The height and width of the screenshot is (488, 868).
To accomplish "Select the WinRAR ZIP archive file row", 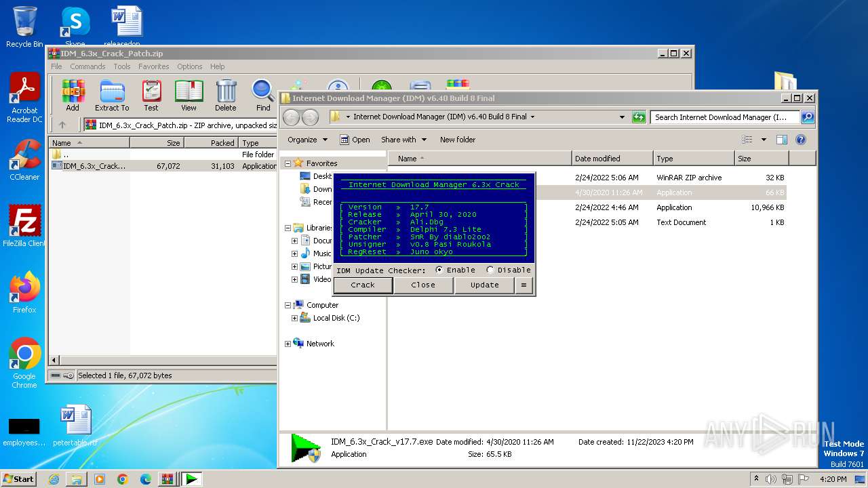I will 589,178.
